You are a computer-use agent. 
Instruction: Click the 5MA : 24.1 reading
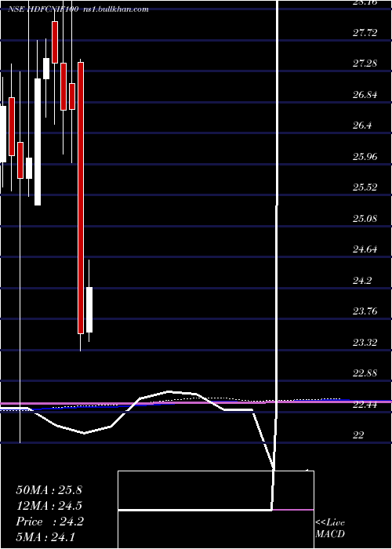point(45,537)
